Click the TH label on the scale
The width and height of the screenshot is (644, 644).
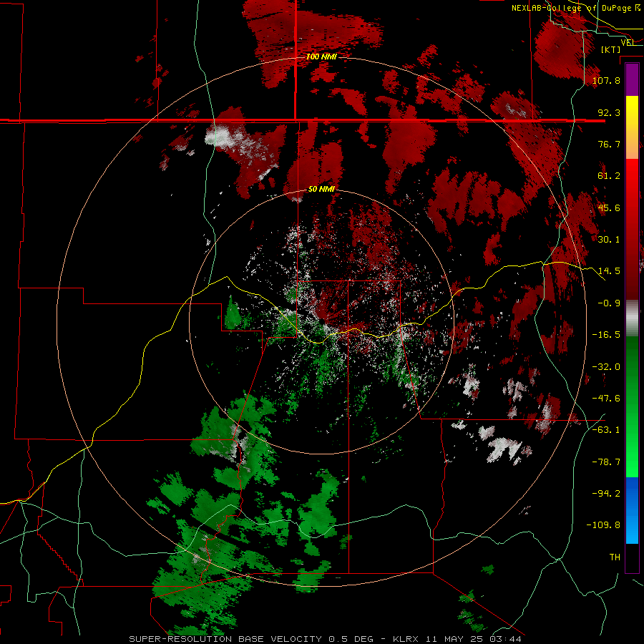[615, 557]
